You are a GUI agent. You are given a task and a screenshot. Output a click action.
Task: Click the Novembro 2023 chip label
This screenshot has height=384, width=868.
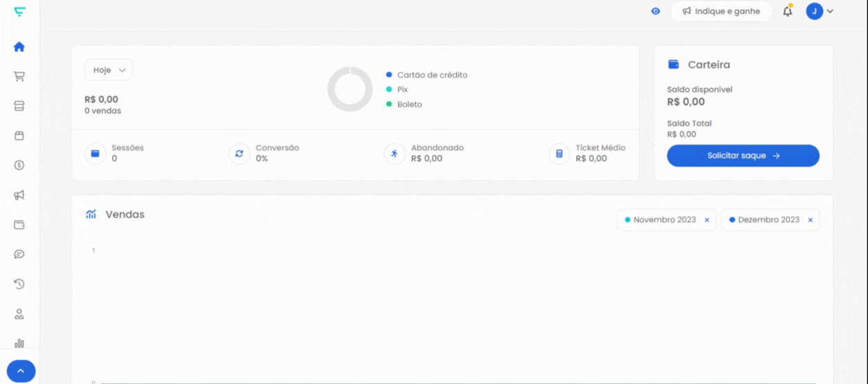664,220
